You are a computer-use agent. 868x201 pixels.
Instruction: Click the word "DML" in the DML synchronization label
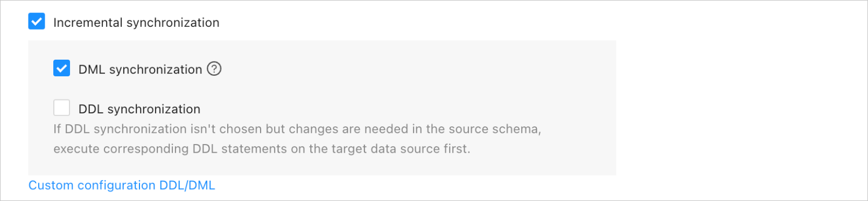pos(92,69)
